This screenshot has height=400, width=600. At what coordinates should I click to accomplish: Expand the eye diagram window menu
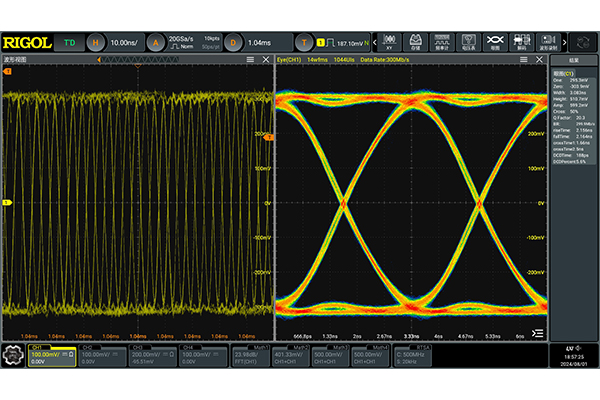[x=523, y=61]
